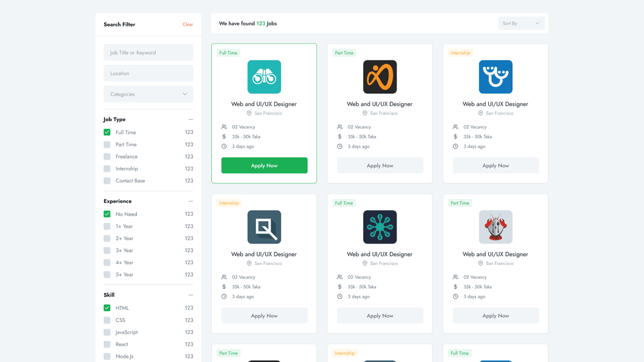The width and height of the screenshot is (644, 362).
Task: Click Apply Now on the highlighted Full Time job
Action: click(x=264, y=165)
